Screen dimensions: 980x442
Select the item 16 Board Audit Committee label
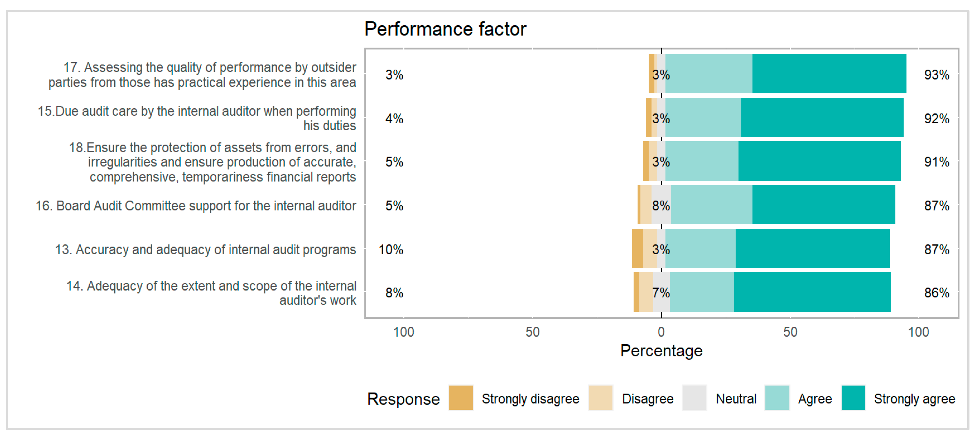196,206
